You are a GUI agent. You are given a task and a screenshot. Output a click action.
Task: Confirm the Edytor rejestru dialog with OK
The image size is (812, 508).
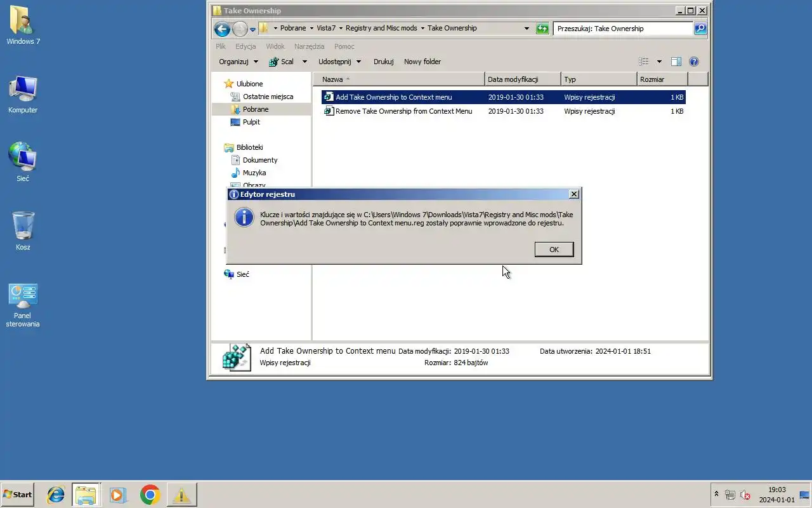coord(554,250)
